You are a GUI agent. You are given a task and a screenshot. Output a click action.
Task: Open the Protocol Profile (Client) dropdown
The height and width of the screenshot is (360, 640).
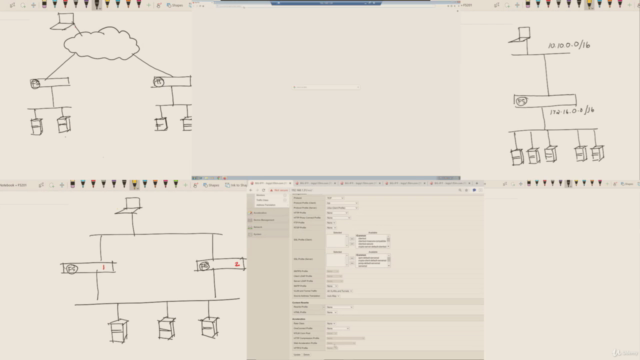tap(342, 203)
